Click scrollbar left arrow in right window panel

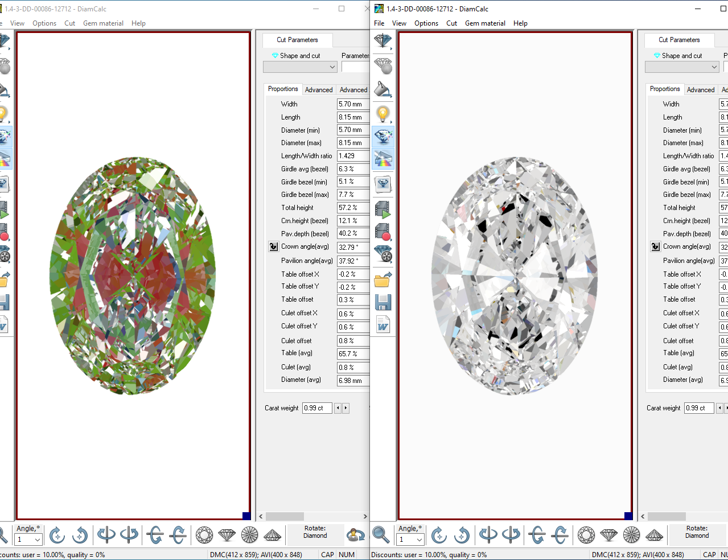643,516
